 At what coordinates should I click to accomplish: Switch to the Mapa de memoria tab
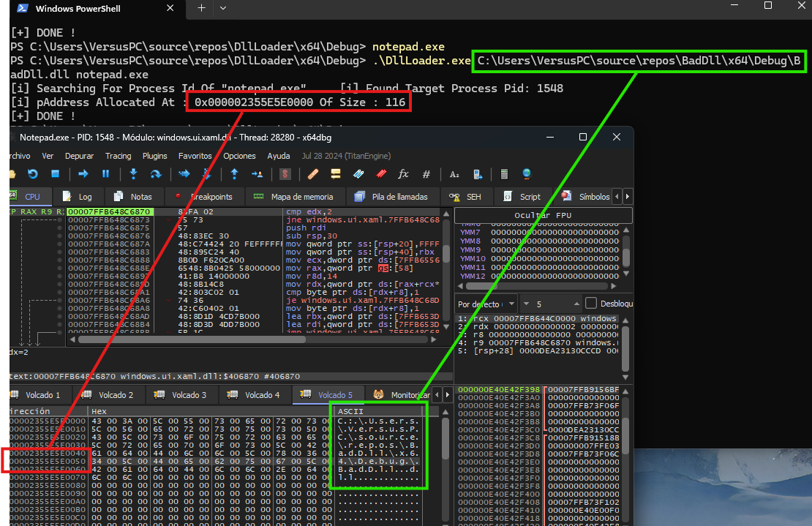point(294,197)
